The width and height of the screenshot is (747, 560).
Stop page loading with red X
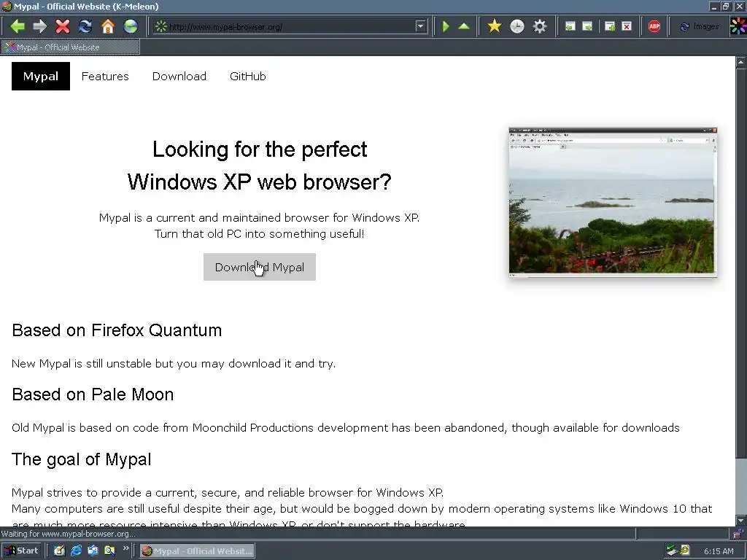pyautogui.click(x=63, y=26)
